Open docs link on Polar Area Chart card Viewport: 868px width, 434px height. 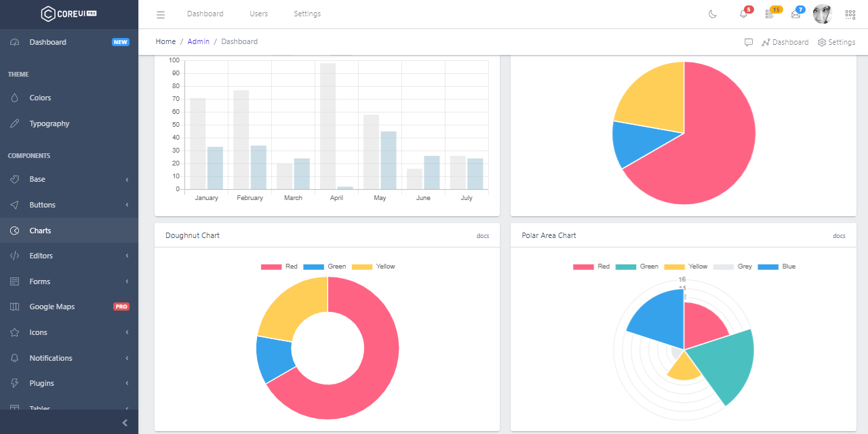839,236
